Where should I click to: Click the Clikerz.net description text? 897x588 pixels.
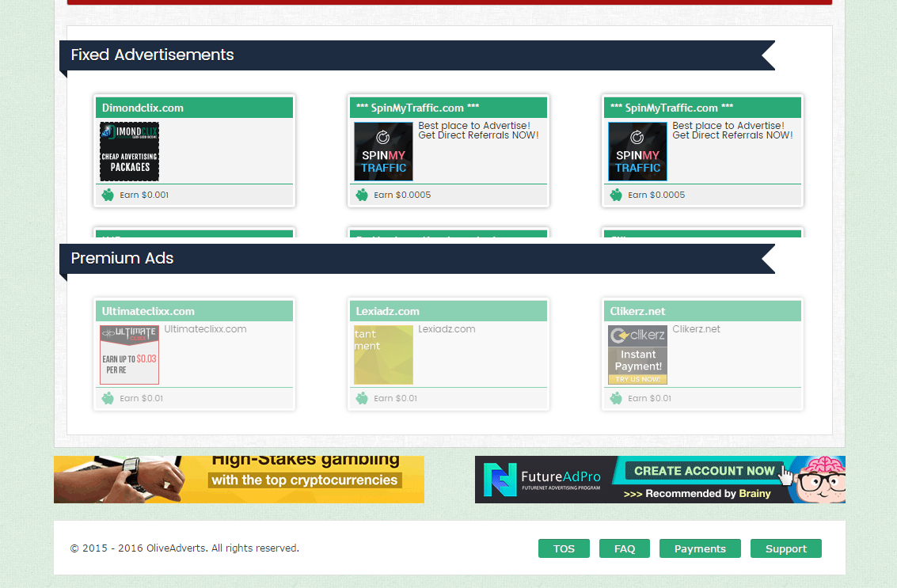pos(696,329)
